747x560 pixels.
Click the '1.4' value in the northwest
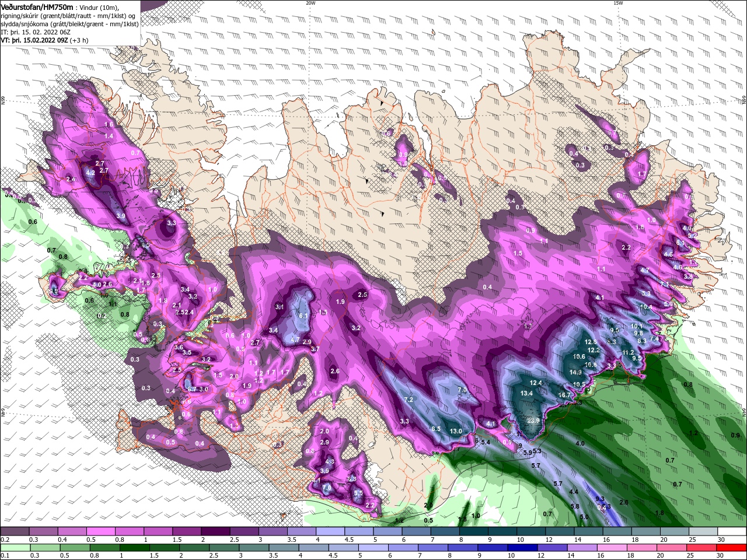109,136
